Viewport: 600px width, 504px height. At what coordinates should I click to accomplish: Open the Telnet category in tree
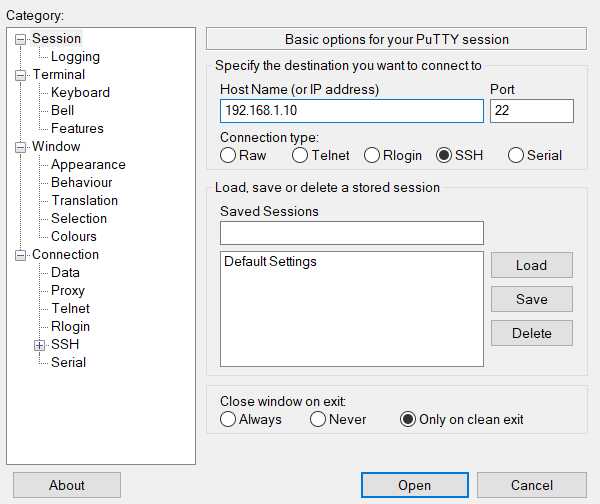(x=70, y=308)
